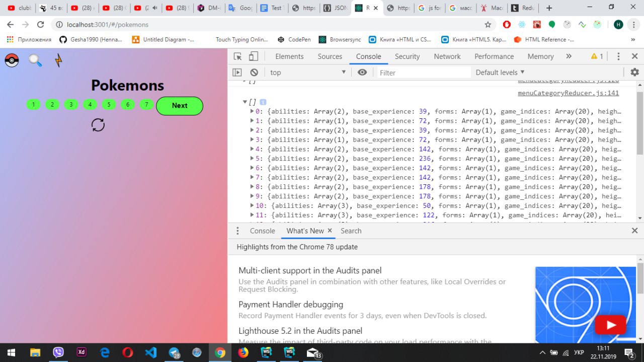
Task: Open a new browser tab with plus button
Action: pyautogui.click(x=549, y=8)
